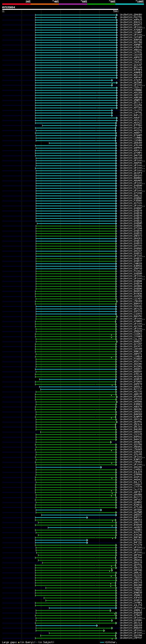Click label UniRef100_A8PSQ6
Screen dimensions: 146x644
[131, 570]
